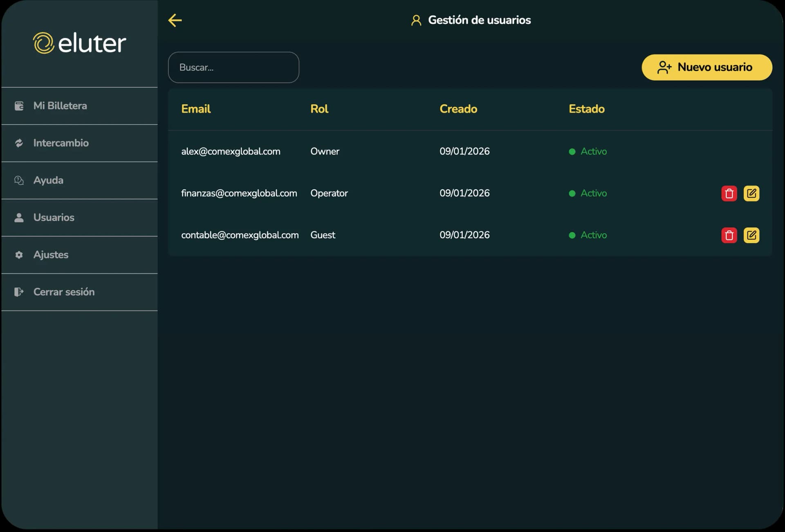Screen dimensions: 785x532
Task: Click the Creado column header
Action: [458, 109]
